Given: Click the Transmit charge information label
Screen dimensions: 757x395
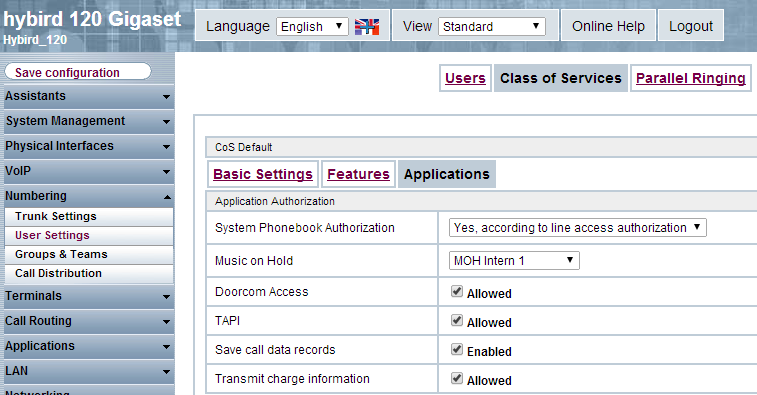Looking at the screenshot, I should (x=292, y=379).
